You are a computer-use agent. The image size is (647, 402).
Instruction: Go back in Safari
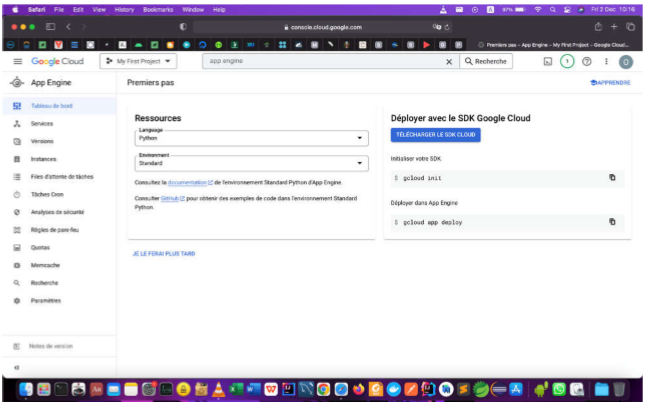[x=68, y=27]
